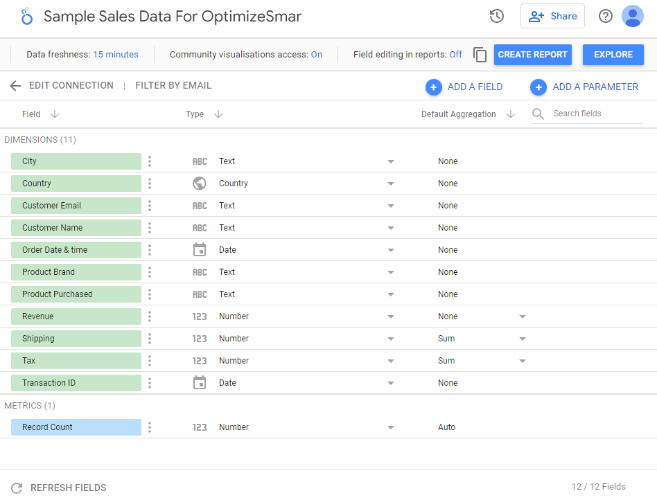Click the Create Report button
Viewport: 657px width, 500px height.
533,54
